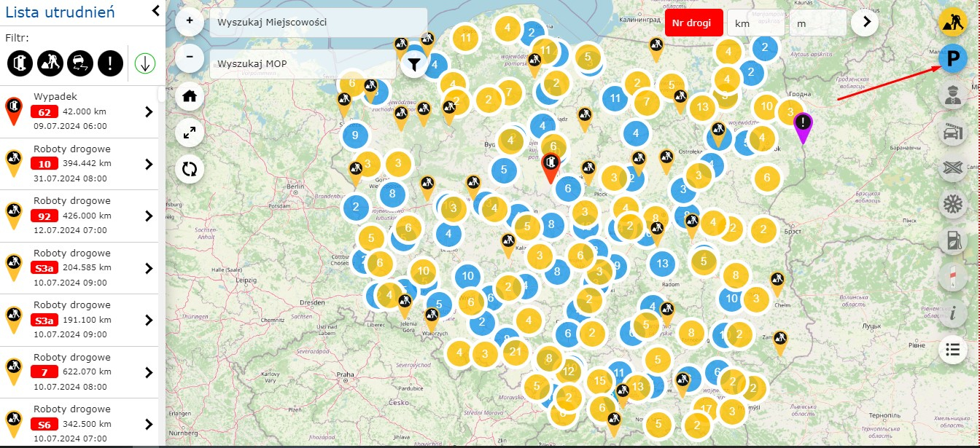The width and height of the screenshot is (980, 448).
Task: Expand the Wypadek road 62 entry
Action: click(79, 111)
